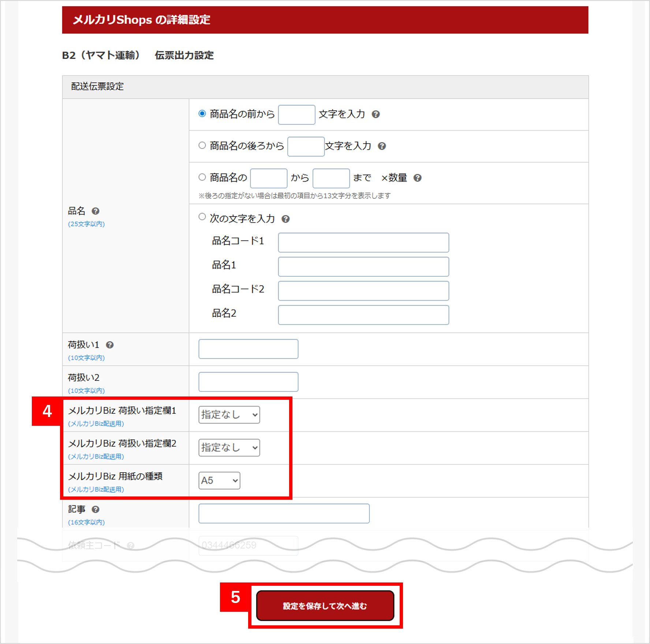Focus the 品名2 input box
The height and width of the screenshot is (644, 650).
[363, 315]
